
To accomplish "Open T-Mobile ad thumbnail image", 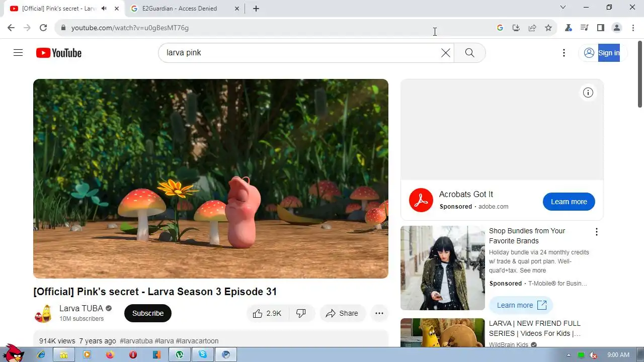I will (443, 268).
